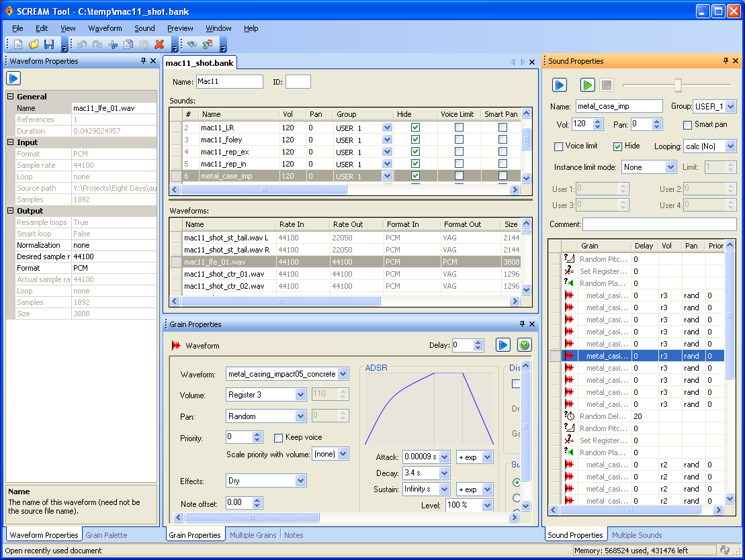Click the status bar icon beside Memory readout
Image resolution: width=745 pixels, height=560 pixels.
[x=725, y=550]
